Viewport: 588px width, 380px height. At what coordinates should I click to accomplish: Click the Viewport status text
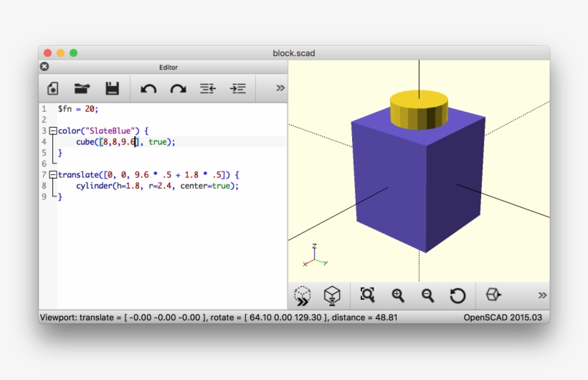click(x=219, y=318)
